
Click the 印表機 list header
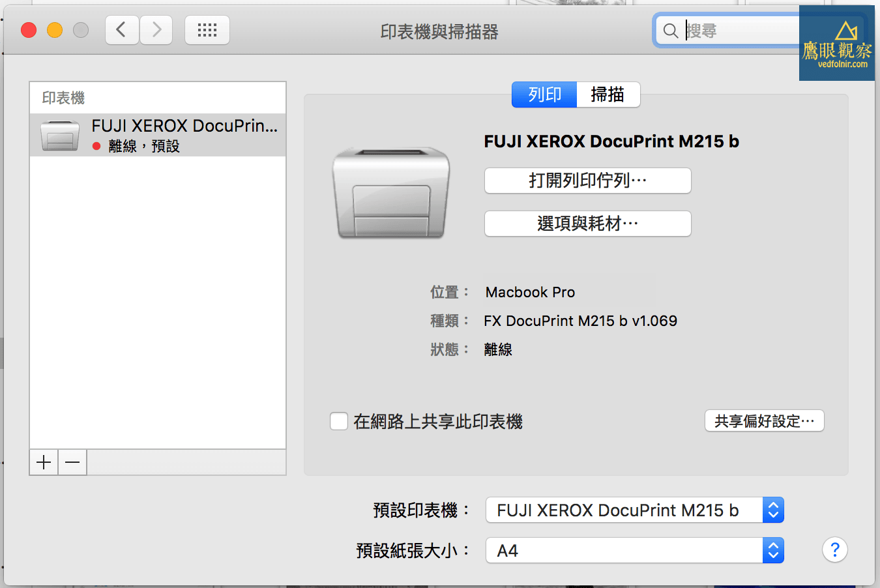pyautogui.click(x=63, y=98)
